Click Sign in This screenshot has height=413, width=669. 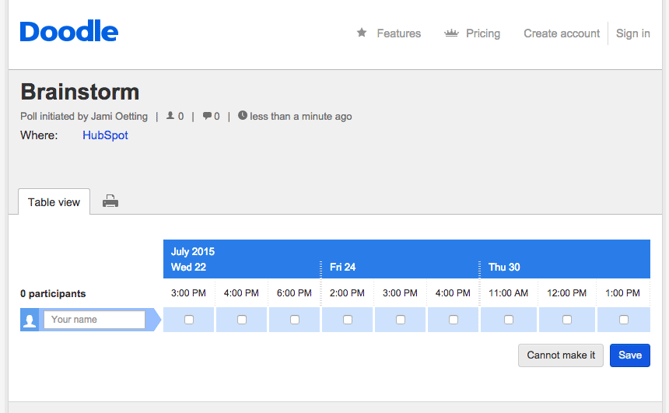point(633,33)
